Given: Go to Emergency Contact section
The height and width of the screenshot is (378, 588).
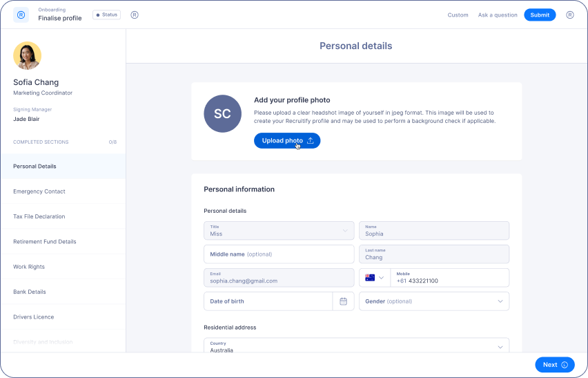Looking at the screenshot, I should (63, 191).
